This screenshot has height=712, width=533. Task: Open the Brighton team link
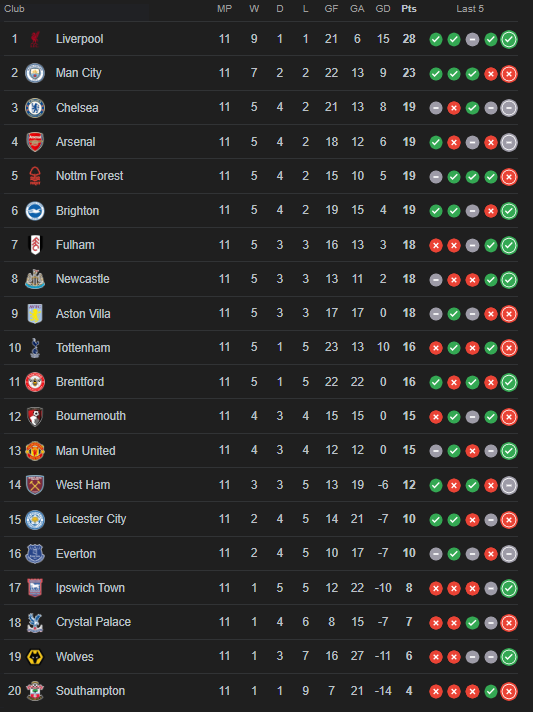pyautogui.click(x=77, y=211)
